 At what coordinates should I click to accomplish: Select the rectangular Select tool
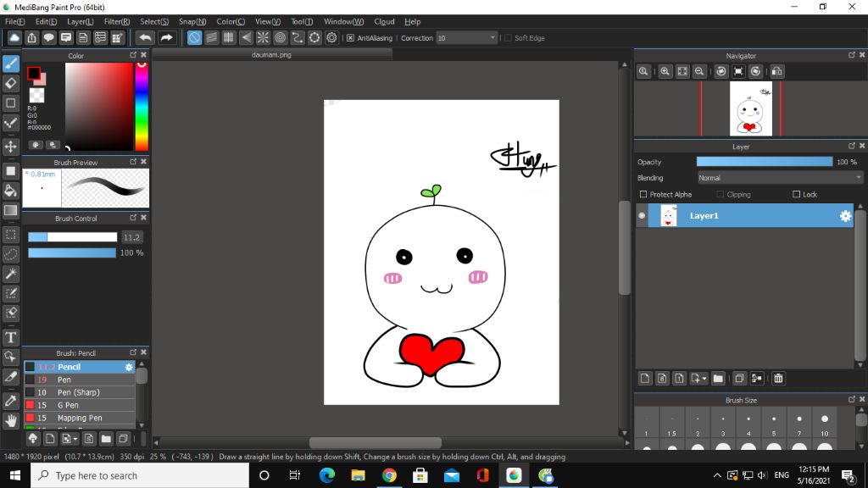coord(11,235)
